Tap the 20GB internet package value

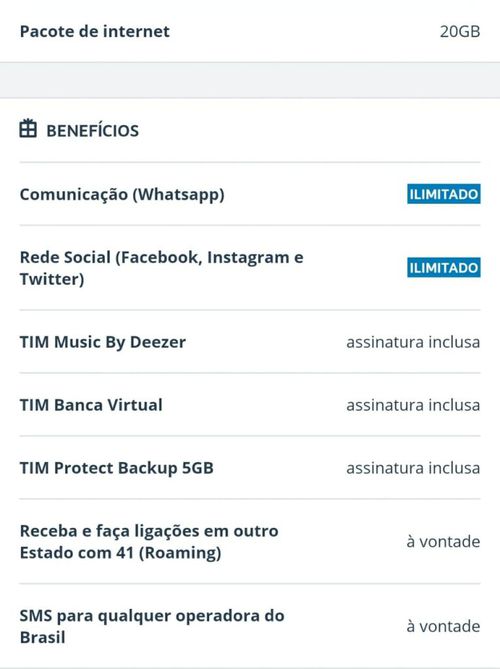460,32
